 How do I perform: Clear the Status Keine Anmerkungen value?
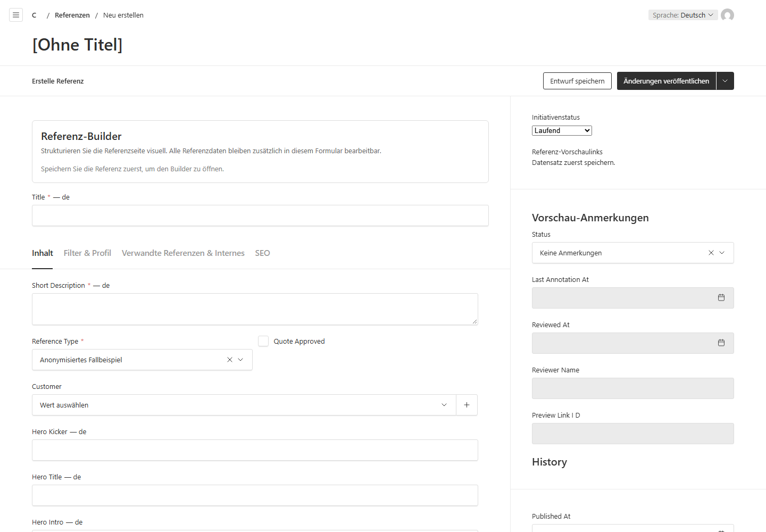click(x=711, y=253)
